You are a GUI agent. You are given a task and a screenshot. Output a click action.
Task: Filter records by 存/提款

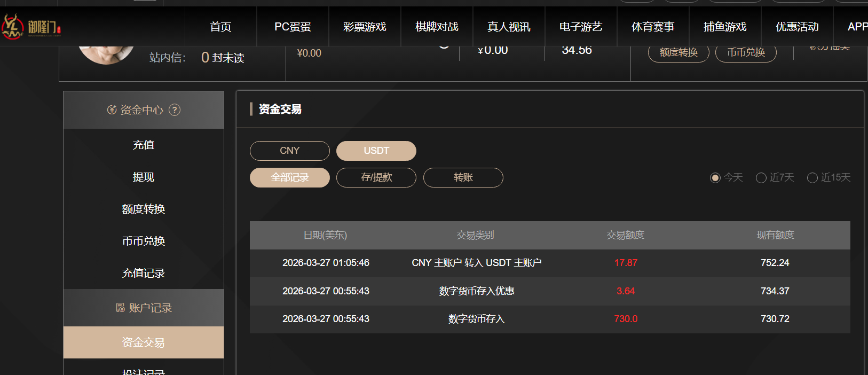point(376,177)
